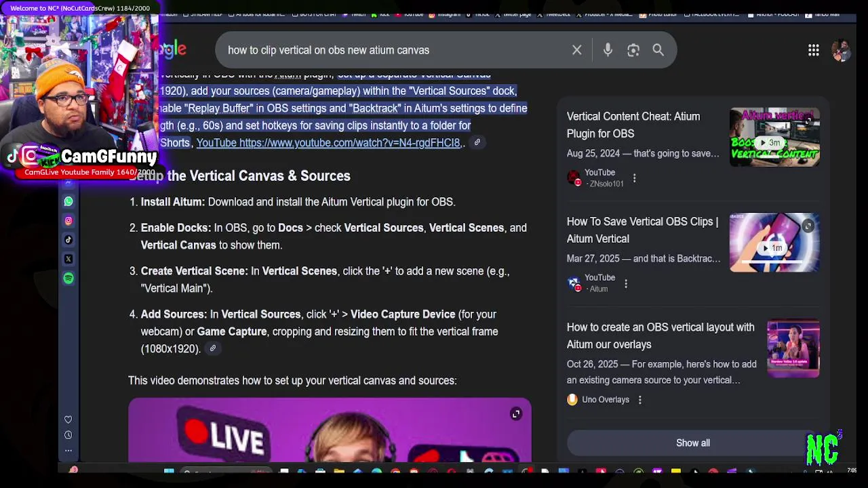868x488 pixels.
Task: Play the 3m preview badge on first thumbnail
Action: [x=770, y=143]
